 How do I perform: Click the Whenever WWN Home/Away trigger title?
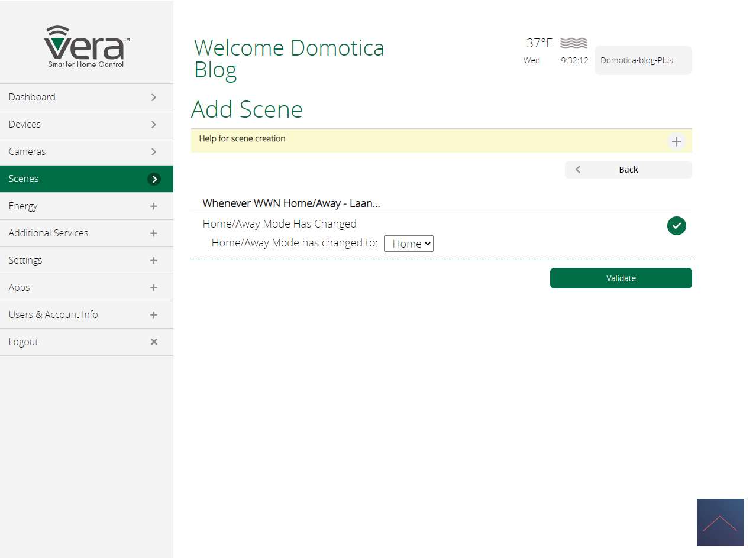(x=291, y=203)
